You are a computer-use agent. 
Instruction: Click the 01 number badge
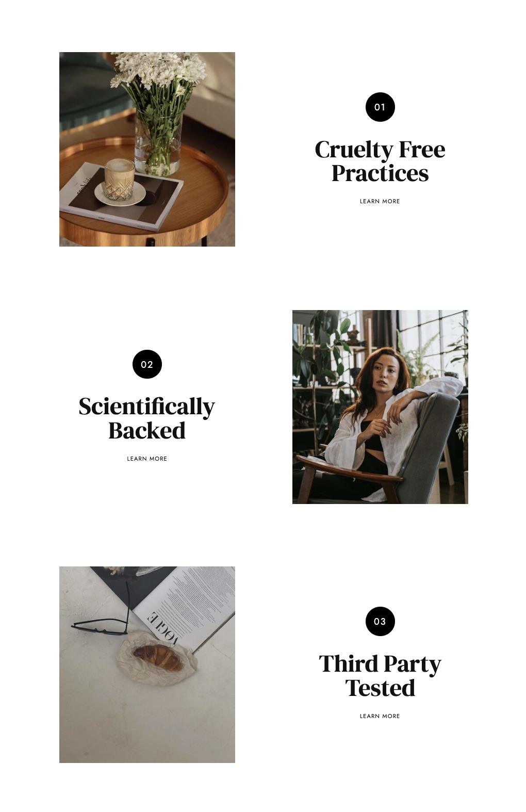(380, 107)
